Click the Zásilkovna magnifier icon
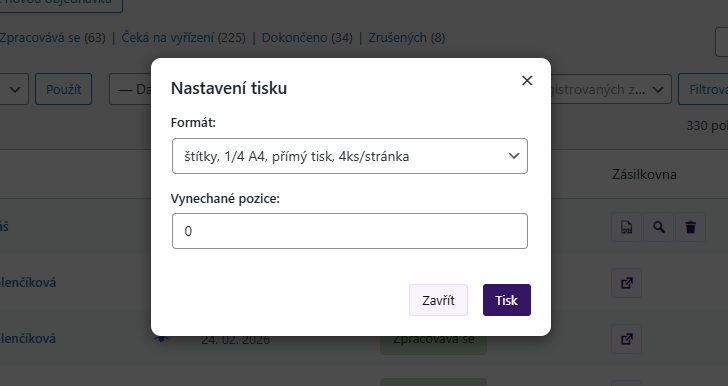The width and height of the screenshot is (728, 386). (658, 227)
